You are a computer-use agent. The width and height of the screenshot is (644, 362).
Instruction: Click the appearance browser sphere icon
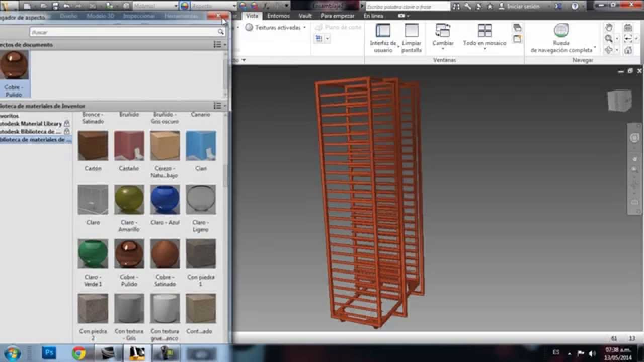click(185, 6)
